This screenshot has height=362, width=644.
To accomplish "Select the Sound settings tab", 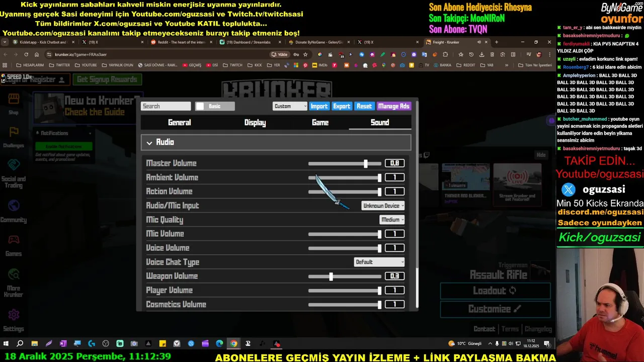I will (380, 123).
